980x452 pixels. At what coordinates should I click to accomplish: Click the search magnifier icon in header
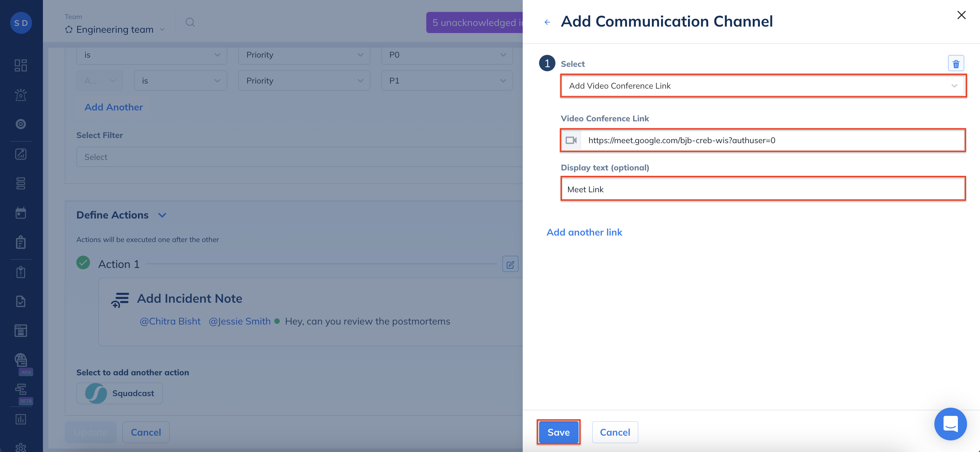[x=190, y=22]
